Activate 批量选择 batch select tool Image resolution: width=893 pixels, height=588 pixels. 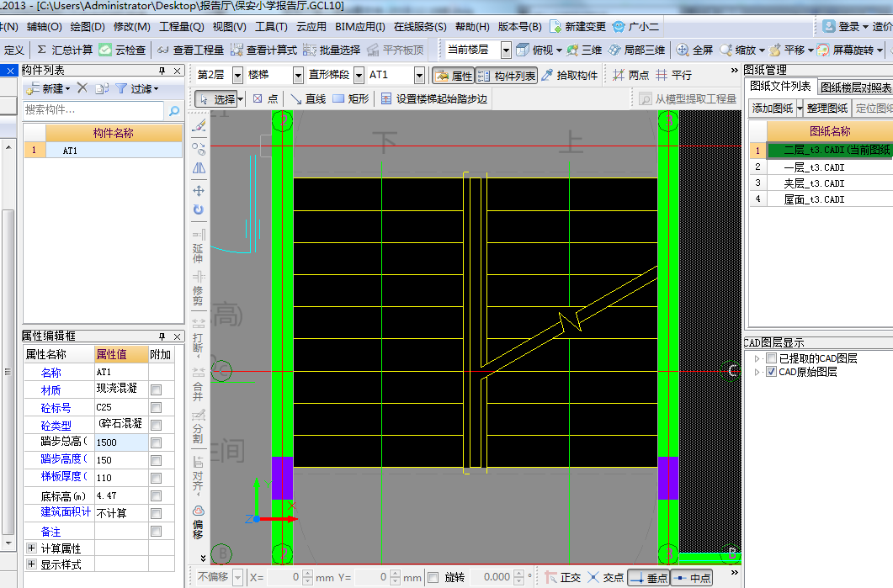(332, 50)
